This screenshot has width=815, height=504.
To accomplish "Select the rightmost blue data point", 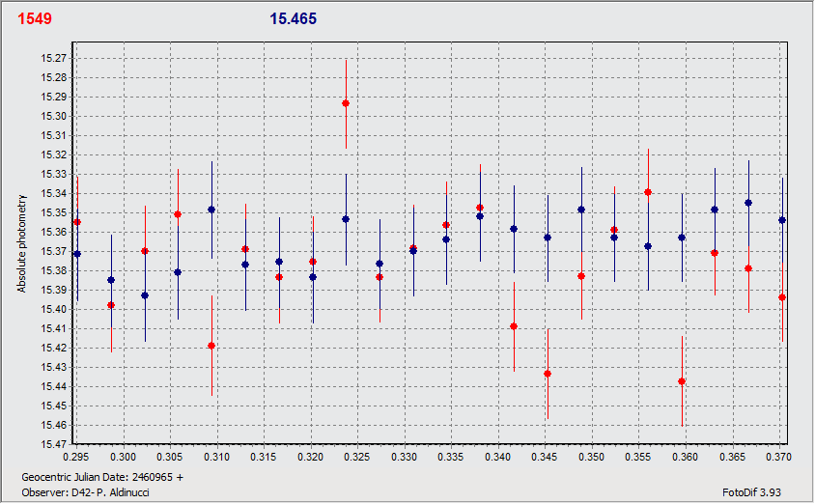I will click(x=782, y=220).
